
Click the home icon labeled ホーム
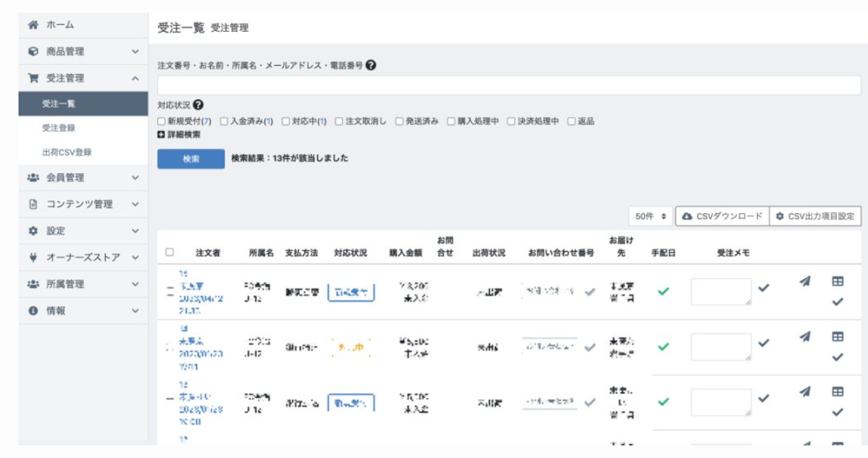point(33,25)
